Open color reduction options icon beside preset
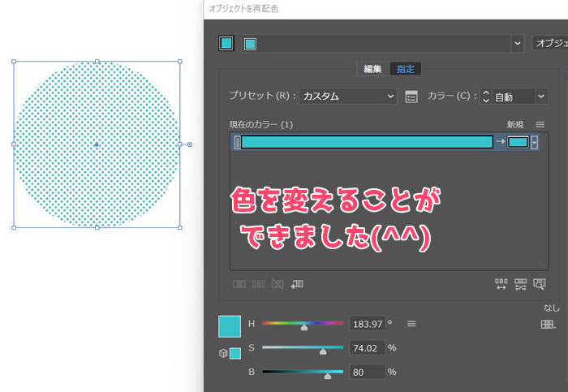This screenshot has width=568, height=392. point(411,97)
